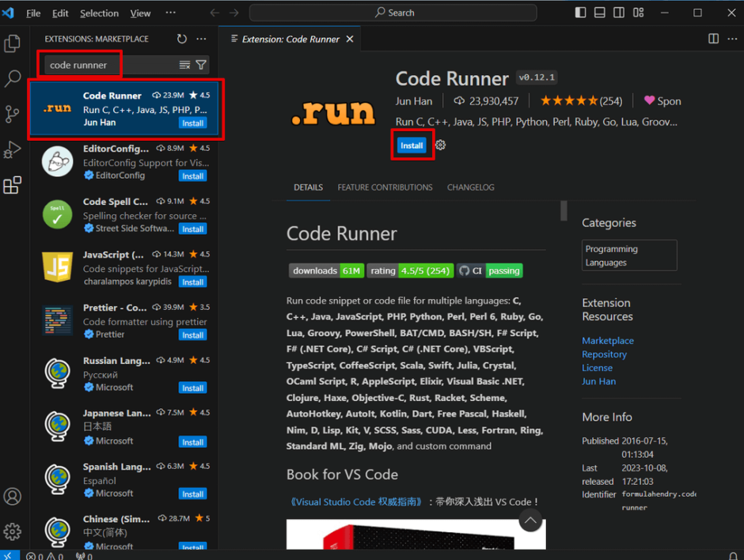The height and width of the screenshot is (560, 744).
Task: Open Source Control panel
Action: [x=12, y=113]
